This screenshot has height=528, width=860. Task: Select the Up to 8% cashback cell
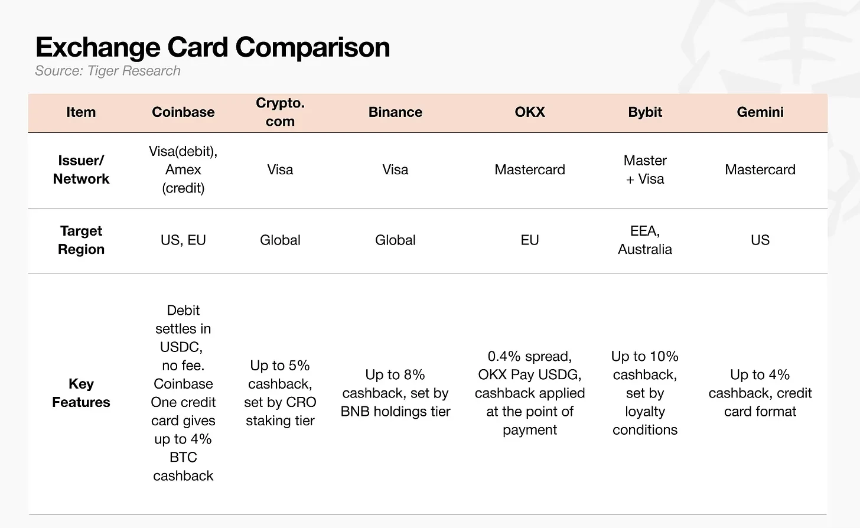click(x=395, y=393)
